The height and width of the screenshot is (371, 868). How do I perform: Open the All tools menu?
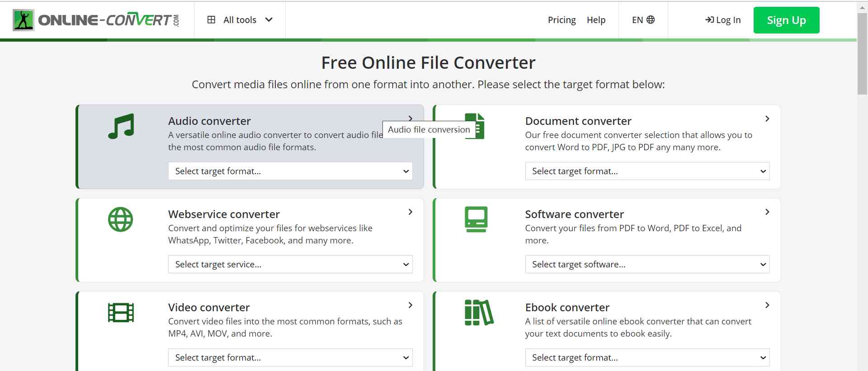click(x=240, y=20)
